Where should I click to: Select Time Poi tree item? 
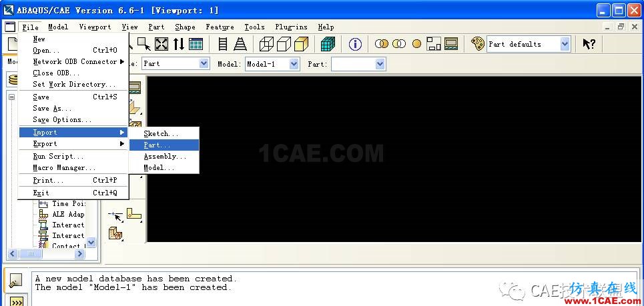(69, 203)
